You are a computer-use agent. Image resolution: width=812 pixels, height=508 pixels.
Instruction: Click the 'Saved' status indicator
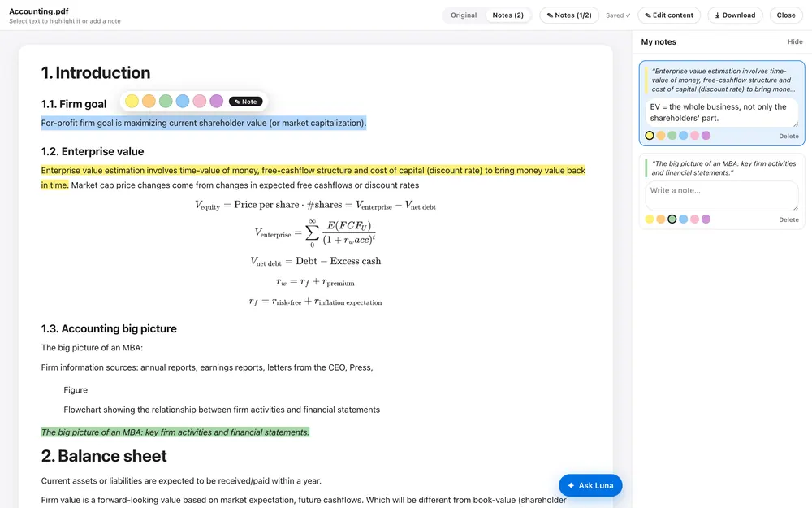click(x=618, y=15)
